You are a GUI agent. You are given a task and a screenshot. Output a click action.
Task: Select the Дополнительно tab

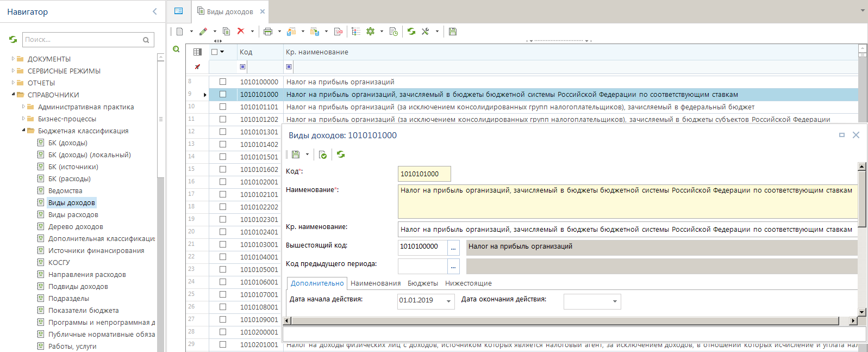point(317,283)
